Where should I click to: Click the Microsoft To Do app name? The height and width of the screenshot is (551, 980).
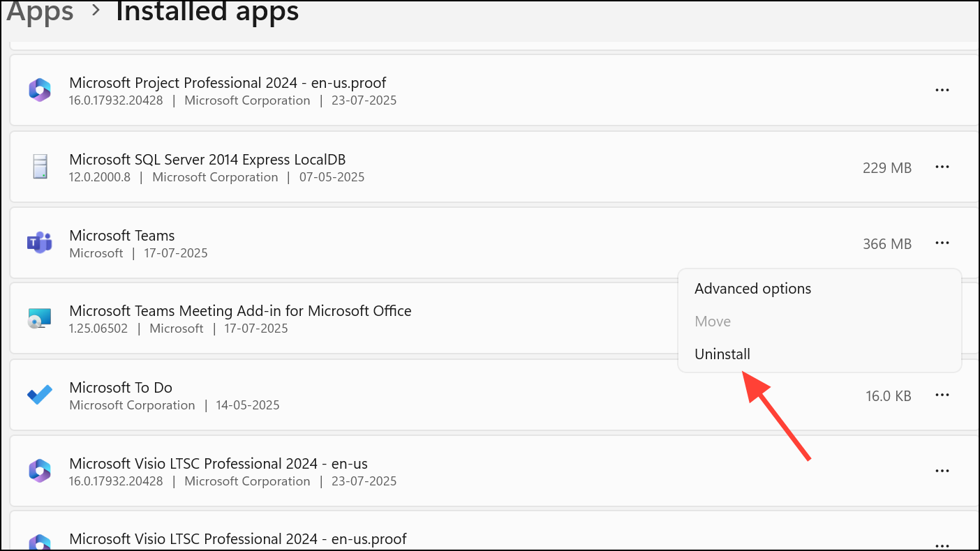coord(121,388)
